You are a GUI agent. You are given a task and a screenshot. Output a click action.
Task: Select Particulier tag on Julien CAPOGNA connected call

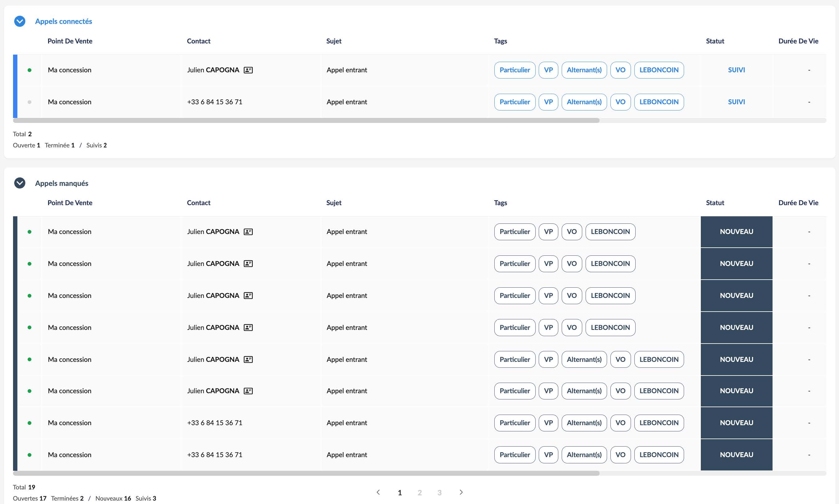515,70
